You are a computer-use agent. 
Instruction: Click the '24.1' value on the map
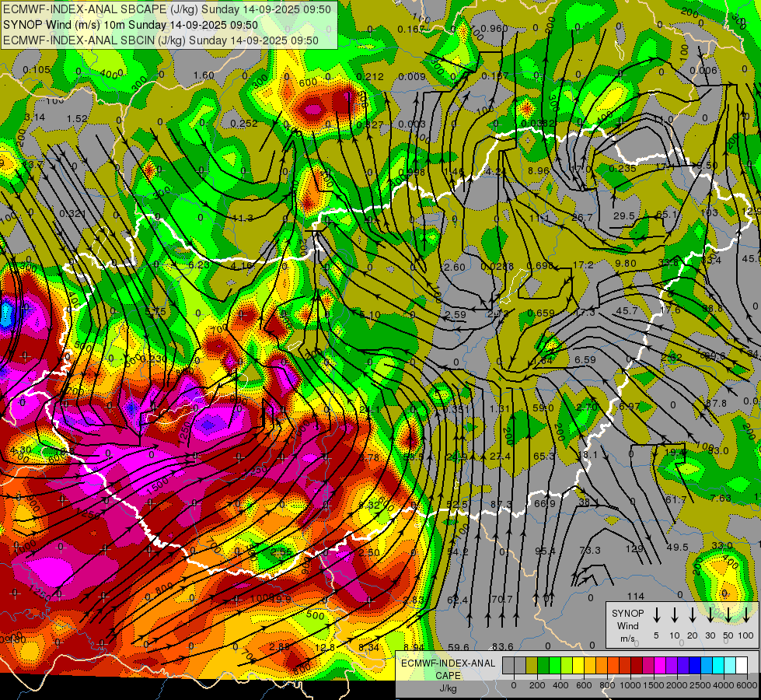click(370, 410)
